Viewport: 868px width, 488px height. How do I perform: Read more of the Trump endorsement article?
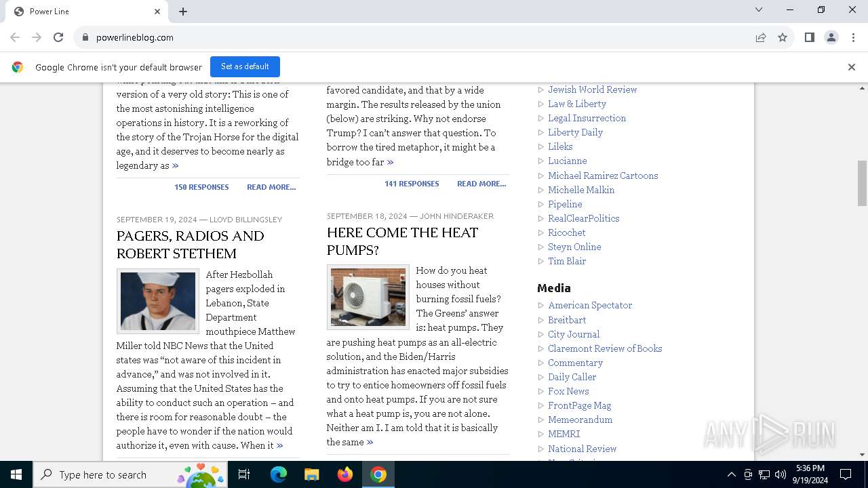tap(481, 184)
